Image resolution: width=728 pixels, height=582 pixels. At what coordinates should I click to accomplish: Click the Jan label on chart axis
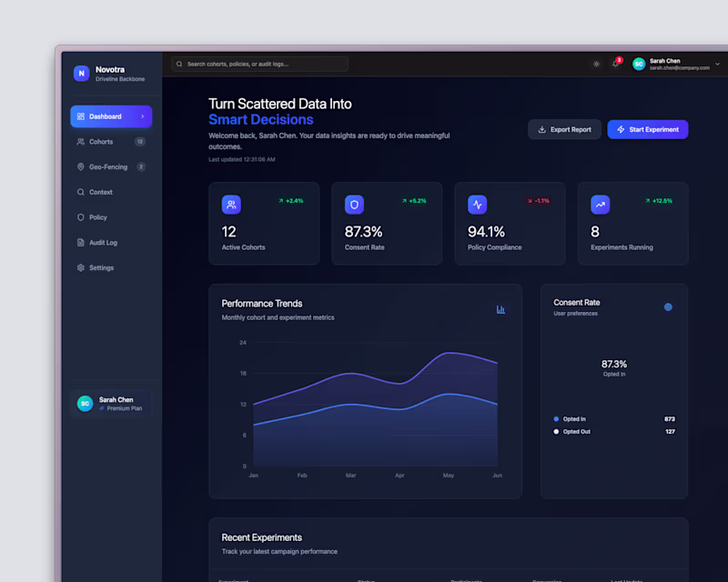pyautogui.click(x=254, y=476)
